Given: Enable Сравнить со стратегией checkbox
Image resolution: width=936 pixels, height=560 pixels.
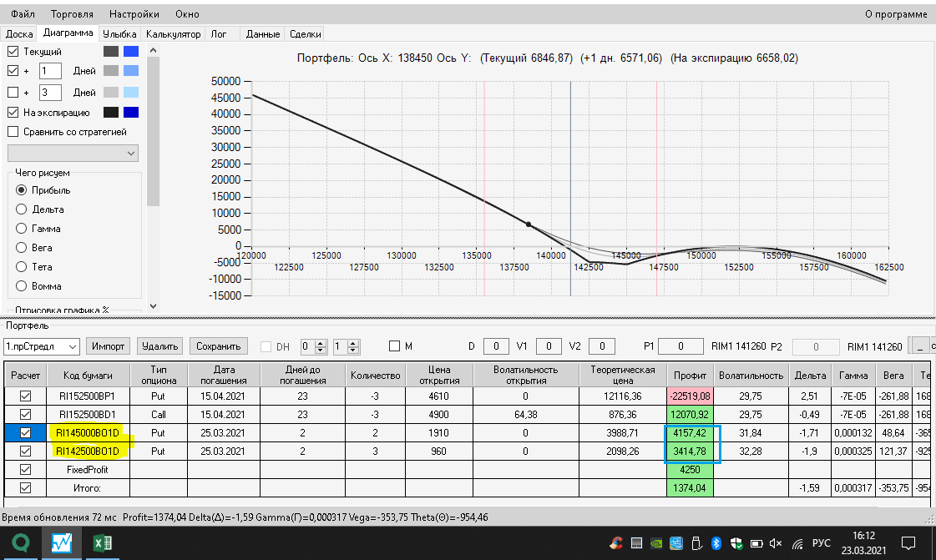Looking at the screenshot, I should (13, 132).
